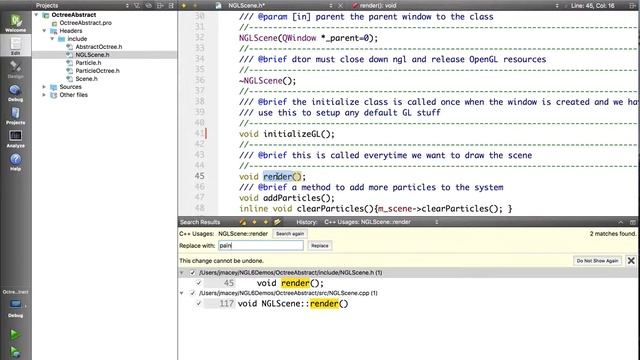Uncheck line 45 void render() result
The height and width of the screenshot is (360, 640).
199,283
